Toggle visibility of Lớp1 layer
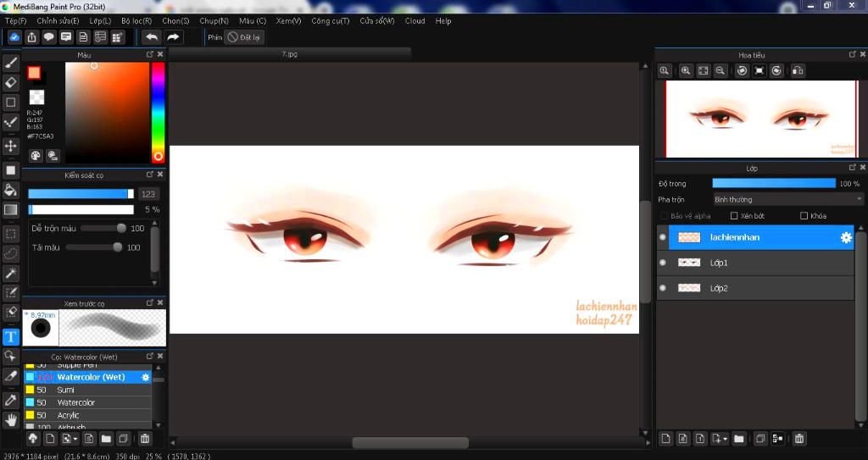Screen dimensions: 868x460 663,263
